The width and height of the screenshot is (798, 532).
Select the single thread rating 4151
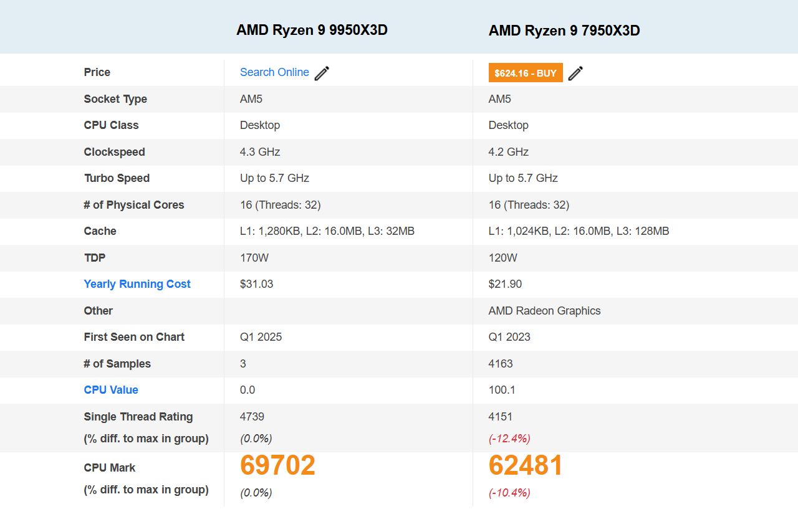pyautogui.click(x=501, y=417)
